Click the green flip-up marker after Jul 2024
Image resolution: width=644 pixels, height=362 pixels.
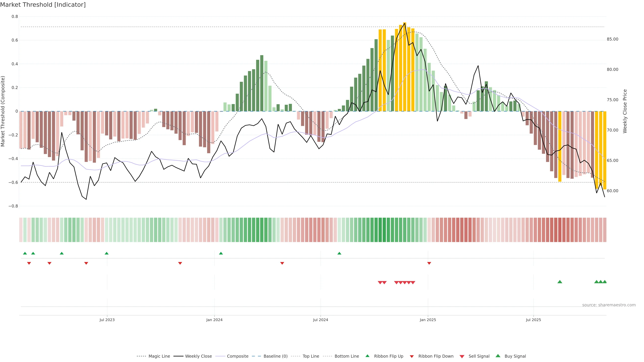(x=339, y=253)
